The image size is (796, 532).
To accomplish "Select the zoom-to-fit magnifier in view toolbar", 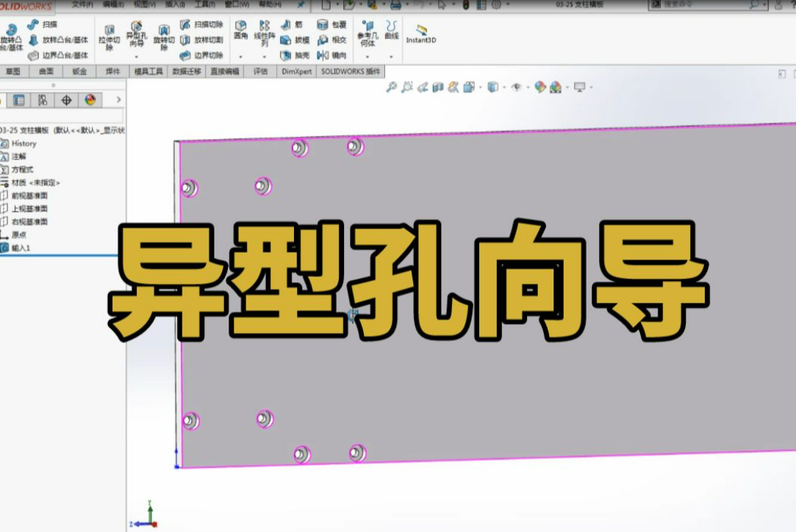I will [x=392, y=87].
